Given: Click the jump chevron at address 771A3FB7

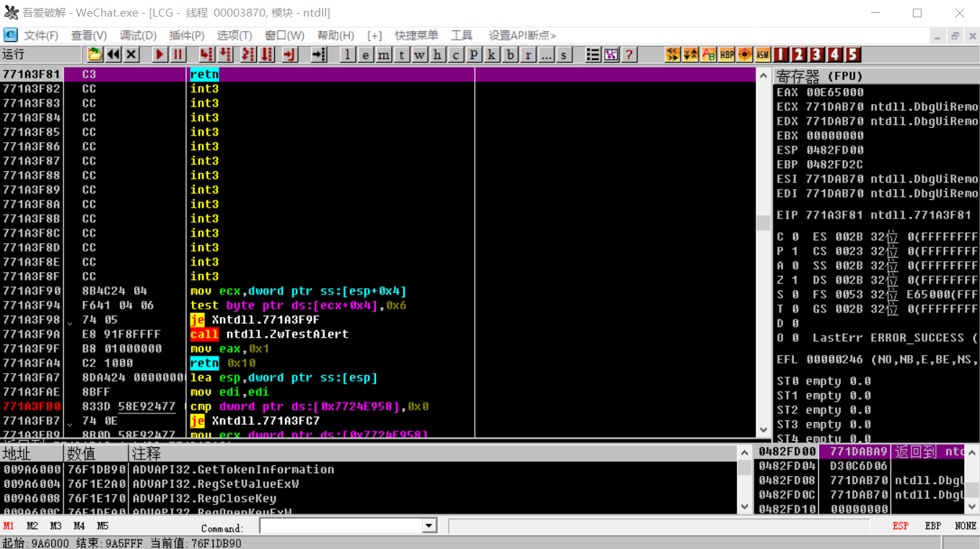Looking at the screenshot, I should pyautogui.click(x=70, y=422).
